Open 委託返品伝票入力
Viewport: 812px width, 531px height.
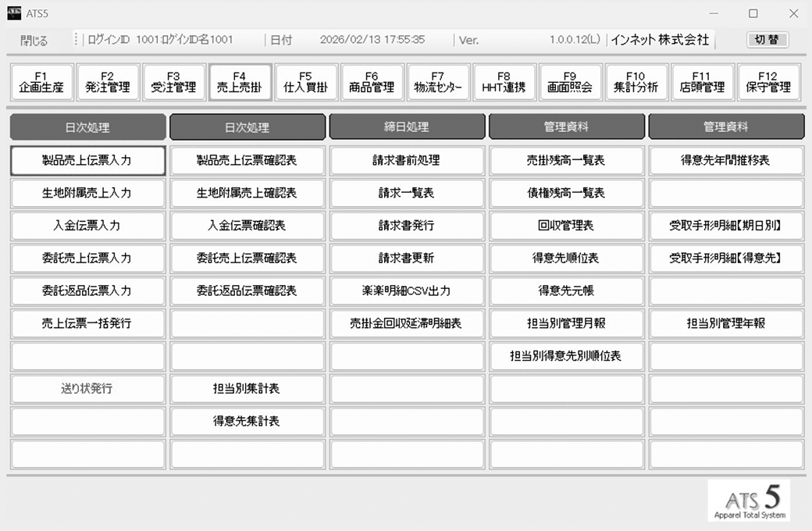87,290
